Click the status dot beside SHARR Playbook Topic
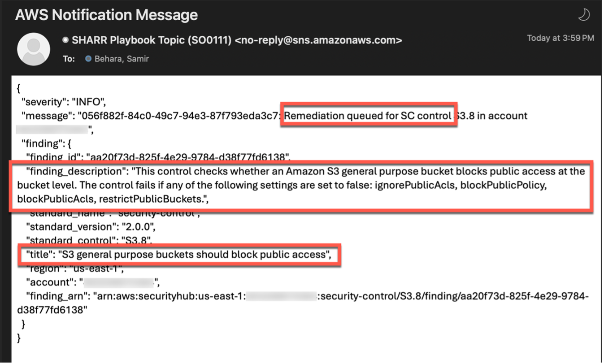 (65, 40)
